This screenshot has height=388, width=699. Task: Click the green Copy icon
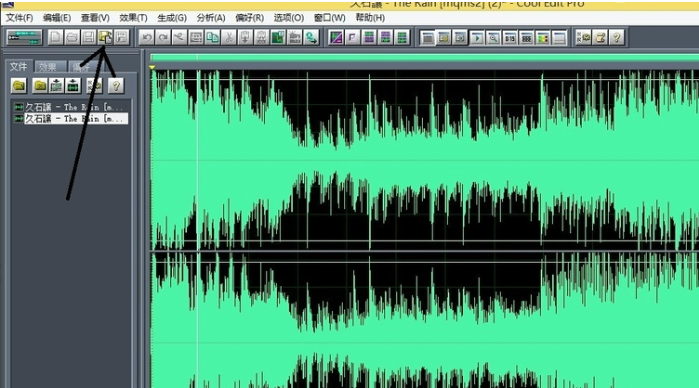(213, 37)
